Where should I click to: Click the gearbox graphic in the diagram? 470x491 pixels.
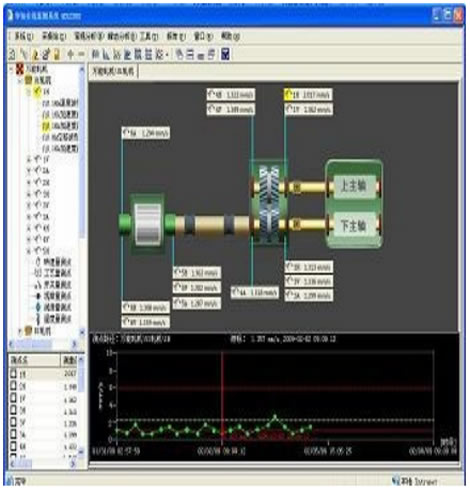point(269,202)
